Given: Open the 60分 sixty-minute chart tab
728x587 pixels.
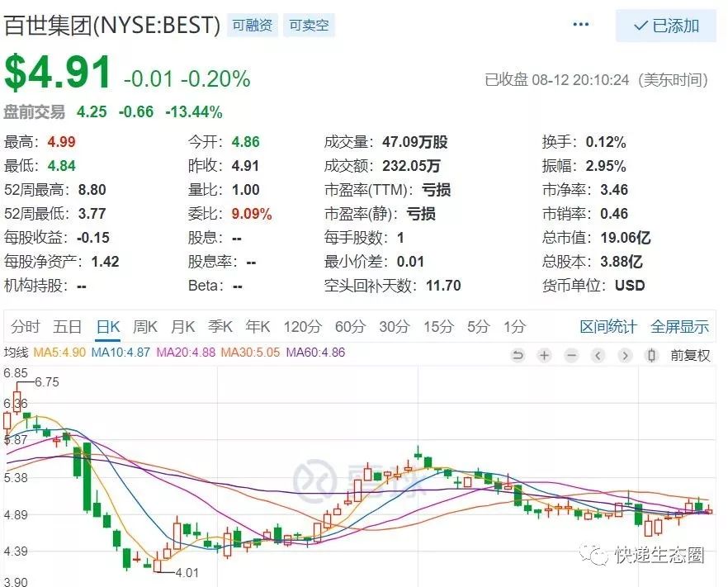Looking at the screenshot, I should click(x=349, y=326).
